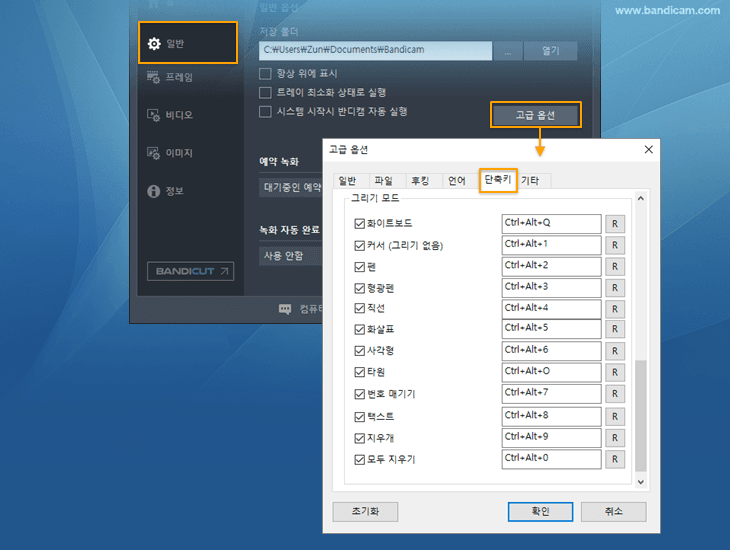Click the 고급 옵션 button

point(535,115)
